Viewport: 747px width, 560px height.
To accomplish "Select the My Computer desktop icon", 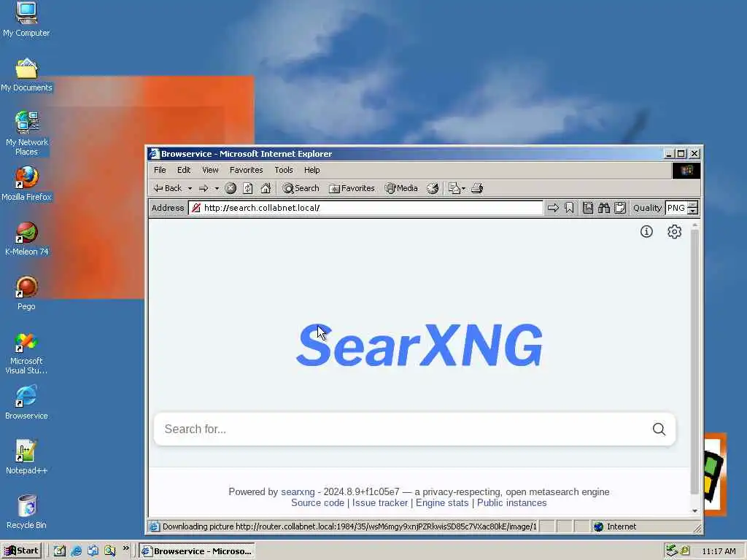I will (26, 20).
